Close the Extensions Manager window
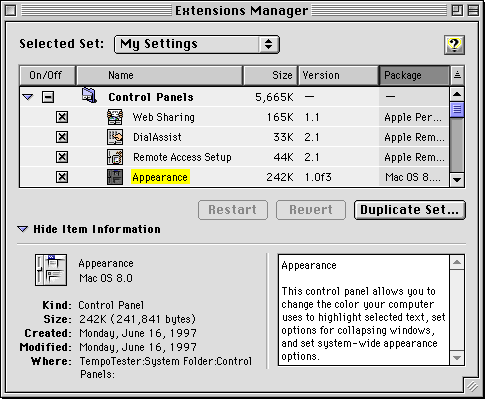 coord(11,11)
